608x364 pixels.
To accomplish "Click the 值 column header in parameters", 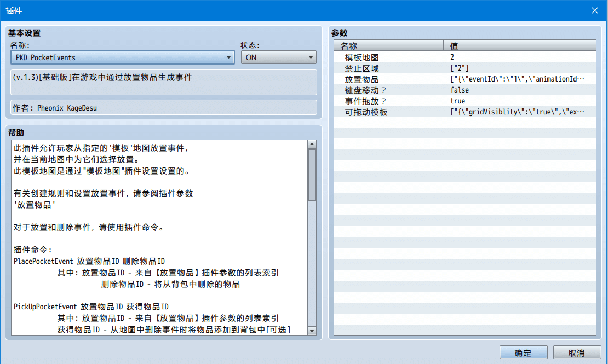I will (x=515, y=46).
